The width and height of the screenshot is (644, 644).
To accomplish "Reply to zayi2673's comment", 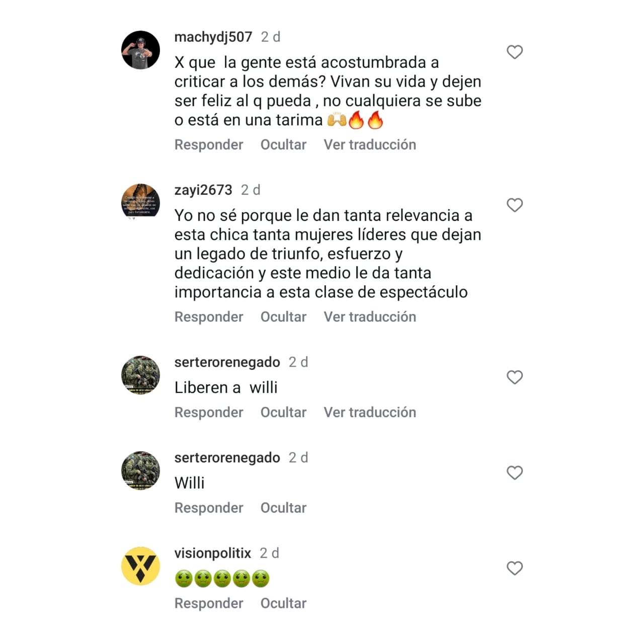I will click(209, 317).
